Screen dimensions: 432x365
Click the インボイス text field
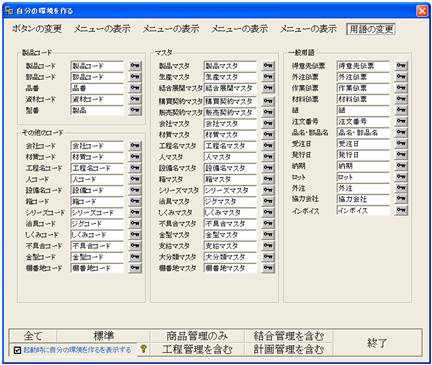coord(363,210)
